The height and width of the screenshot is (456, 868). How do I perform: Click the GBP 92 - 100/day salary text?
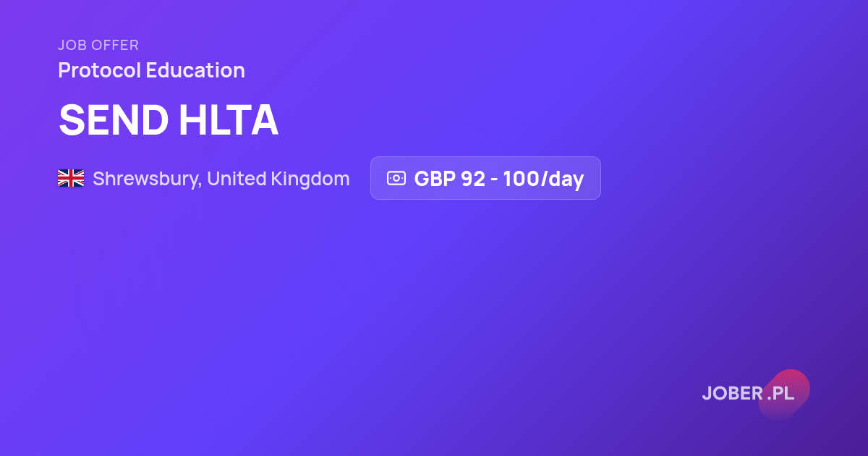[x=499, y=178]
